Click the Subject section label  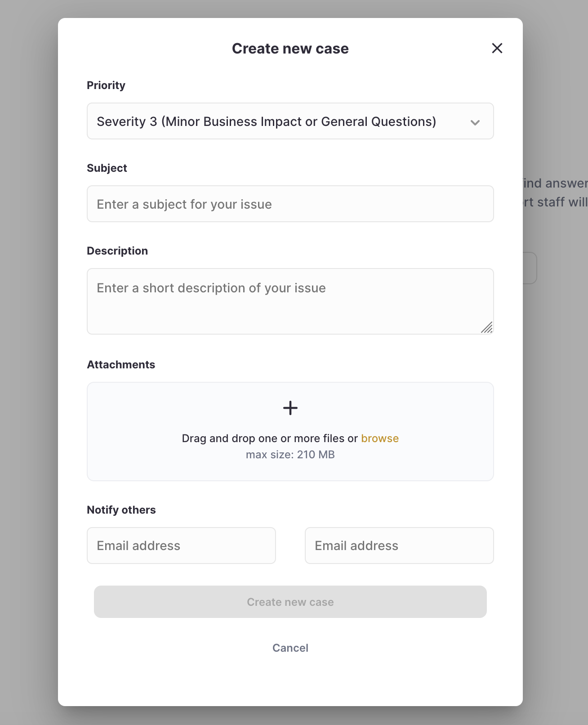[107, 168]
